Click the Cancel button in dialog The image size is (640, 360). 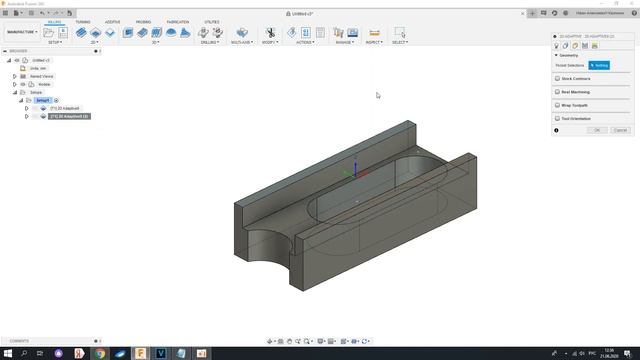(x=620, y=130)
